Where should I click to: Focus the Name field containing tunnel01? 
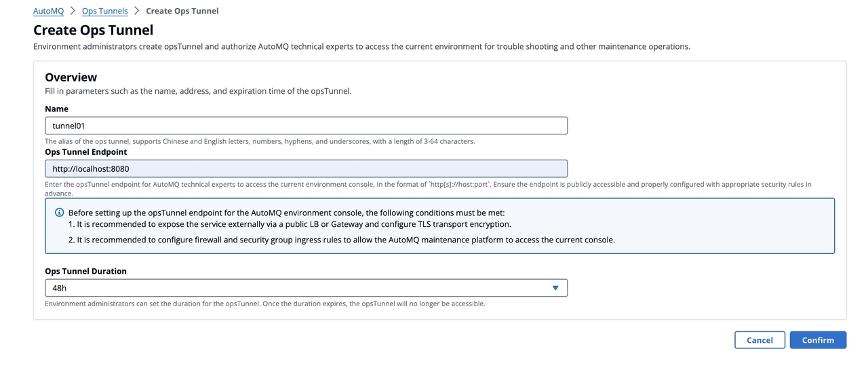(x=305, y=126)
